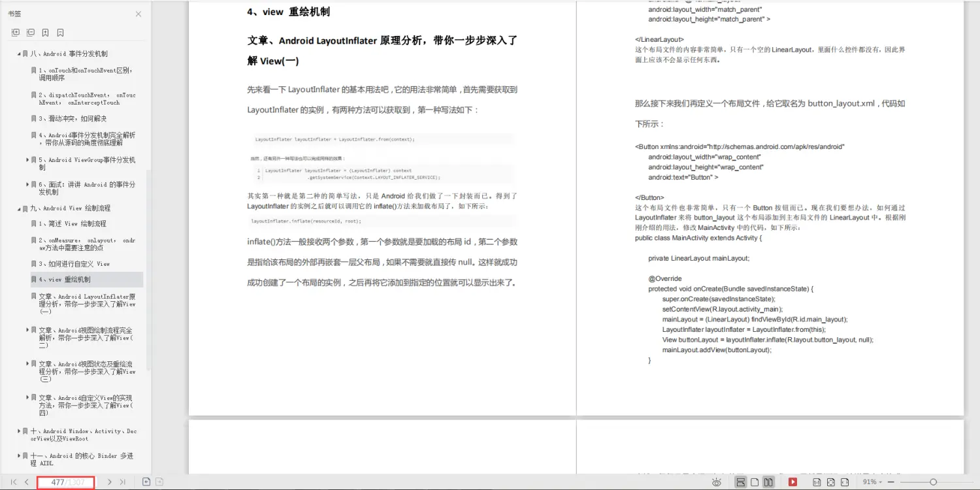This screenshot has width=980, height=490.
Task: Click the expand-all bookmarks icon
Action: coord(16,33)
